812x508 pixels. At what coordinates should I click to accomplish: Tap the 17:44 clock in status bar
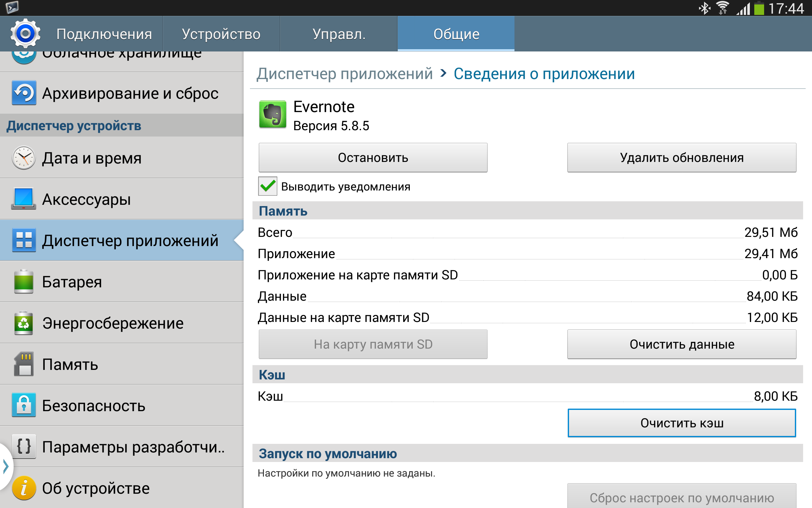click(786, 8)
